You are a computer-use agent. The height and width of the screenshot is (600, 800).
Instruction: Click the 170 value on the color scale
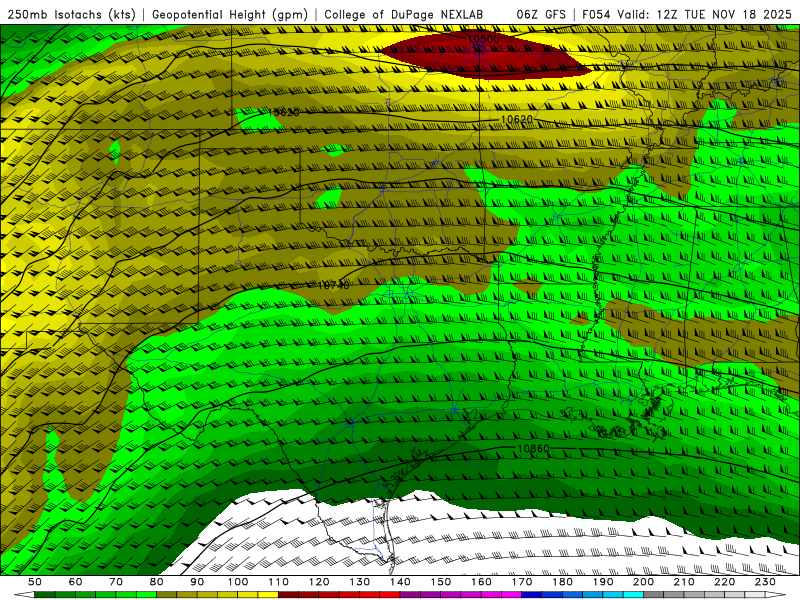pos(522,582)
